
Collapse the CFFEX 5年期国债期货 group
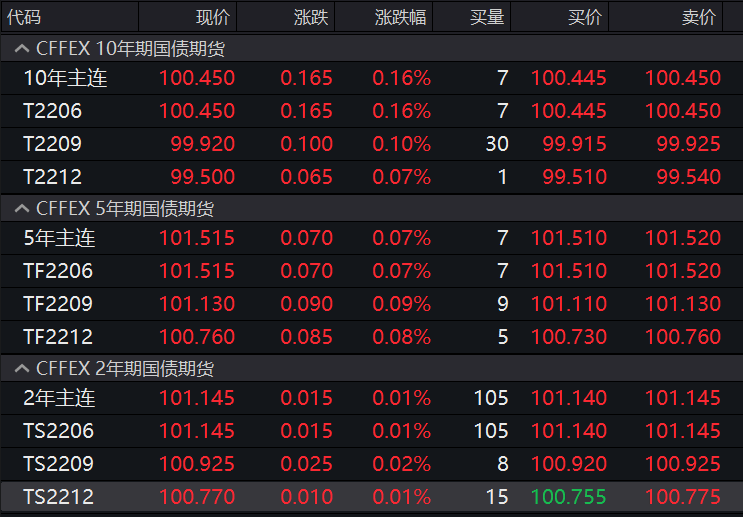20,208
